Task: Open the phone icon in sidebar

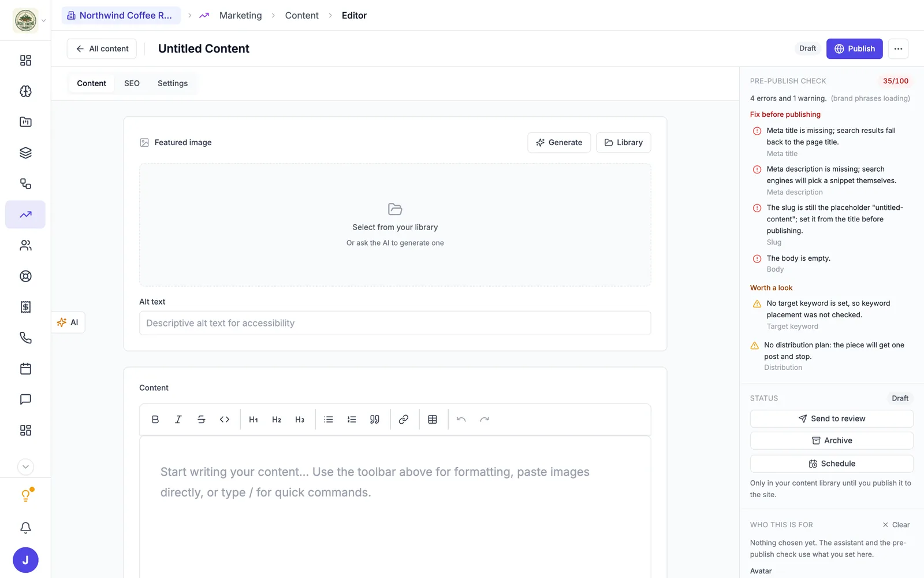Action: 25,338
